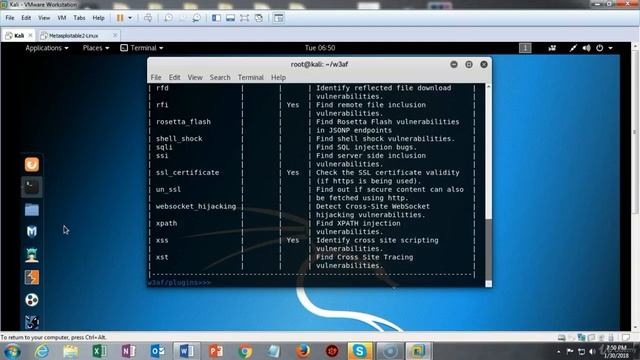Image resolution: width=640 pixels, height=360 pixels.
Task: Open terminal Search menu
Action: coord(220,78)
